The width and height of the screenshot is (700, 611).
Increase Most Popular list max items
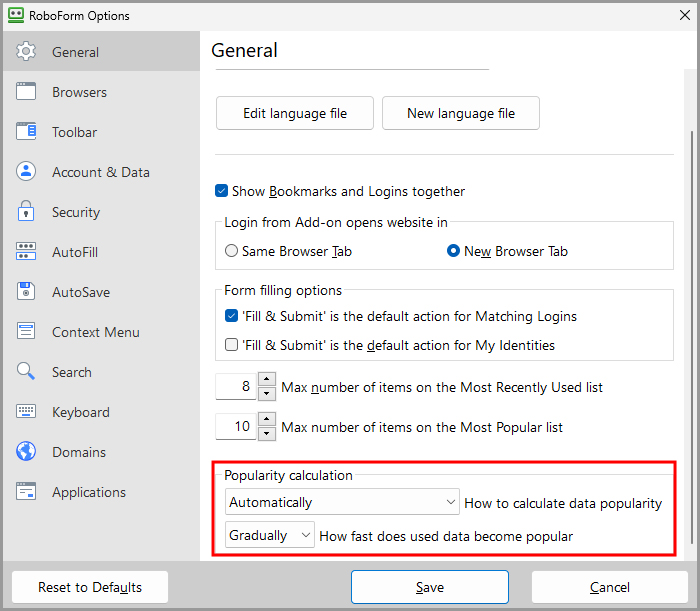click(267, 419)
